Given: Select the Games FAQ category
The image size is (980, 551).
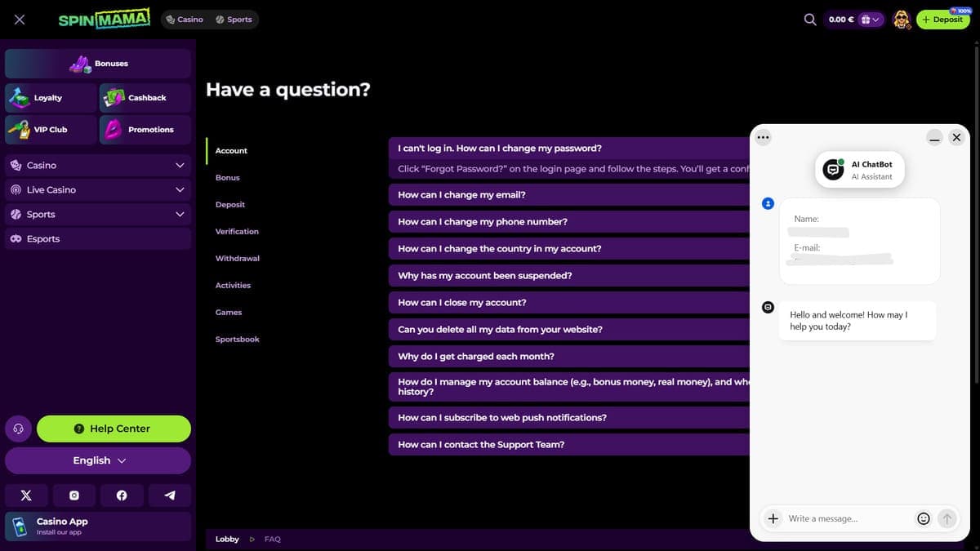Looking at the screenshot, I should point(229,312).
